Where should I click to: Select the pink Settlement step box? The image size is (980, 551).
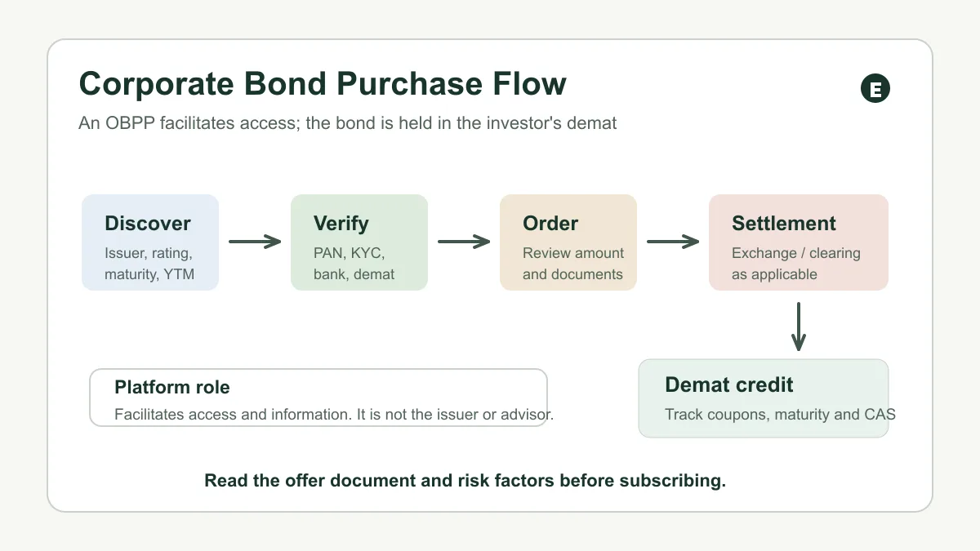[799, 242]
